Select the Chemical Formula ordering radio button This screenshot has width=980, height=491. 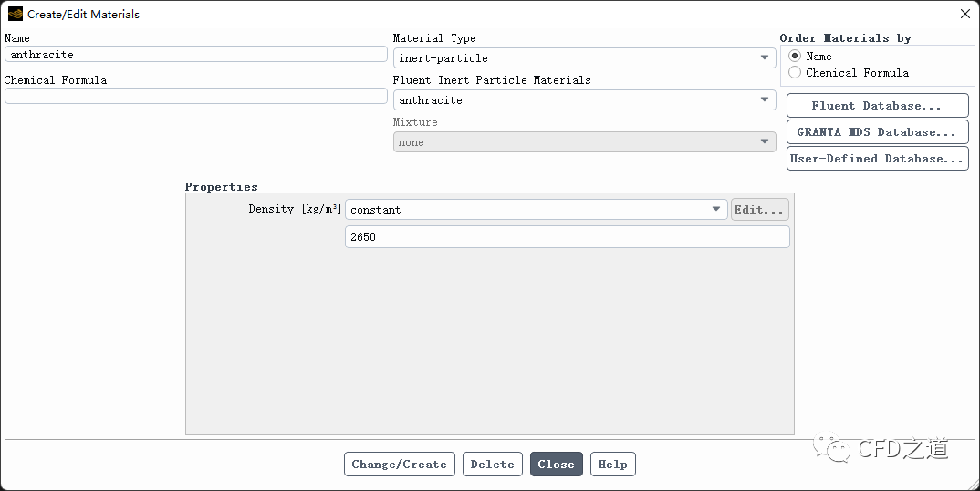coord(795,73)
